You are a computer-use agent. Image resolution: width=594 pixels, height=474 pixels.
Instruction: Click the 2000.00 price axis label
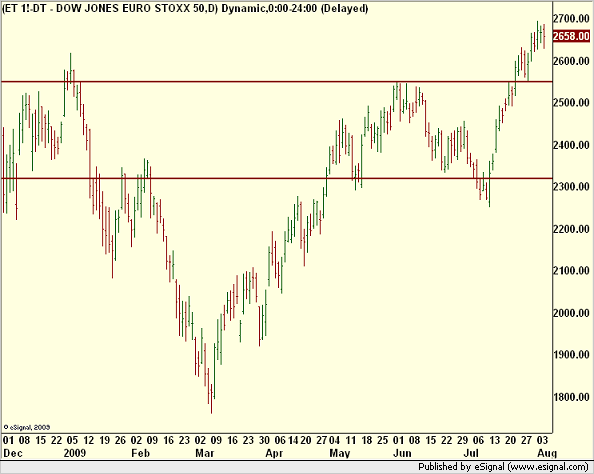pyautogui.click(x=571, y=313)
